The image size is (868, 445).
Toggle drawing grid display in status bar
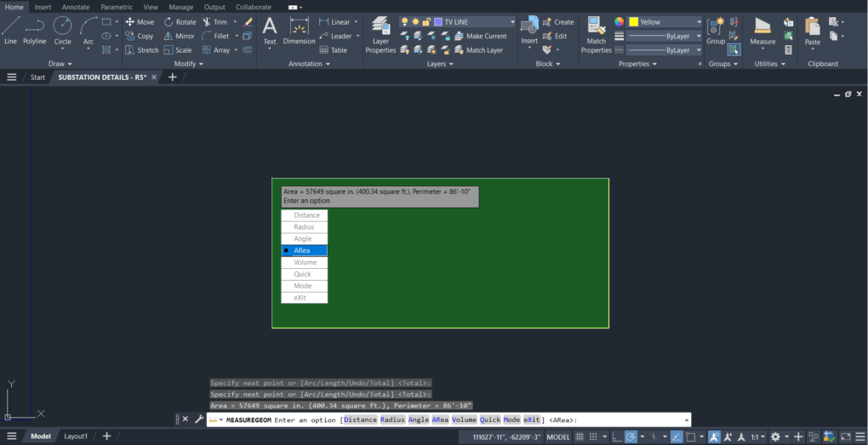(580, 436)
